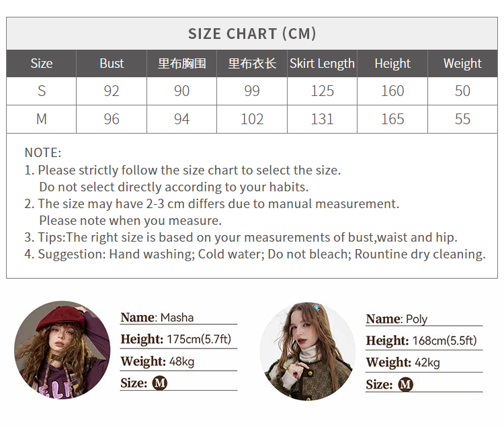Click Poly's size M badge icon
Screen dimensions: 504x427
pyautogui.click(x=406, y=384)
